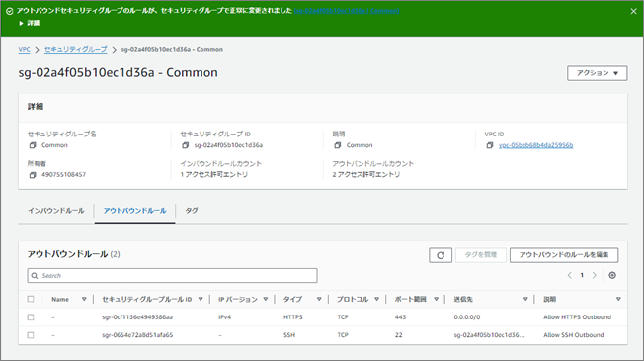Image resolution: width=644 pixels, height=361 pixels.
Task: Copy the 説明 value Common
Action: pyautogui.click(x=338, y=145)
